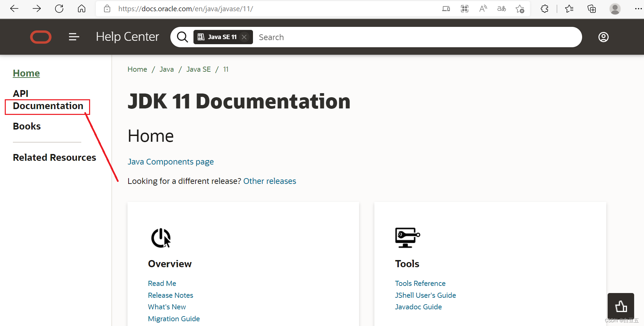Select 11 in the breadcrumb
The image size is (644, 326).
tap(226, 69)
